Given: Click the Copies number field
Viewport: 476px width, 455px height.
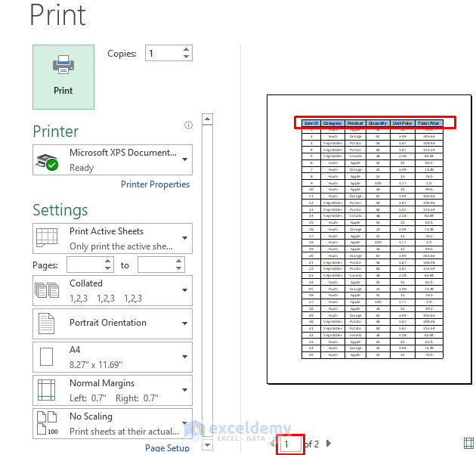Looking at the screenshot, I should click(164, 53).
